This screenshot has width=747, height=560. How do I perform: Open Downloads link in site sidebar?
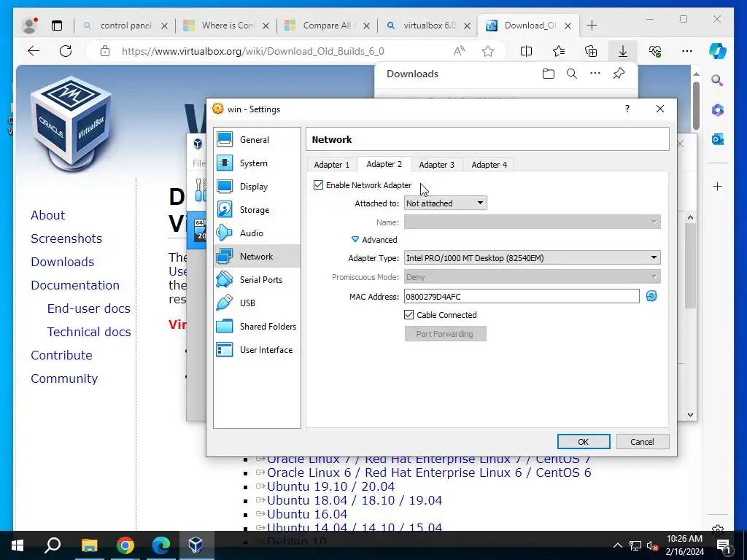point(63,262)
